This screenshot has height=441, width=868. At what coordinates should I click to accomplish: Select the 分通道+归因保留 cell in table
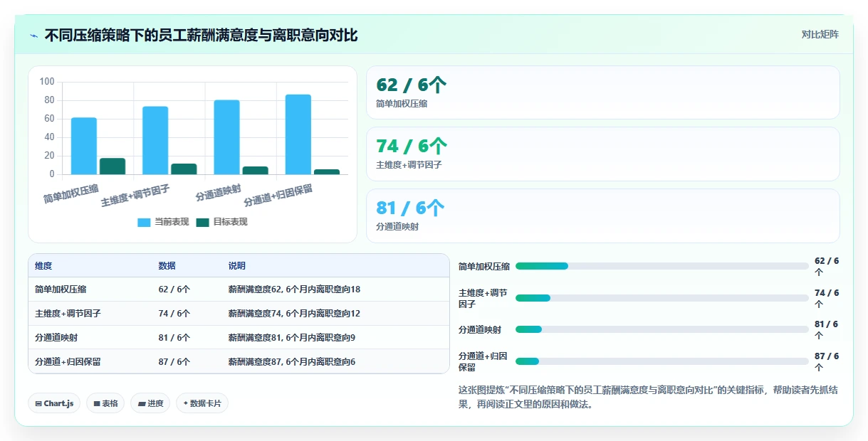(x=68, y=361)
